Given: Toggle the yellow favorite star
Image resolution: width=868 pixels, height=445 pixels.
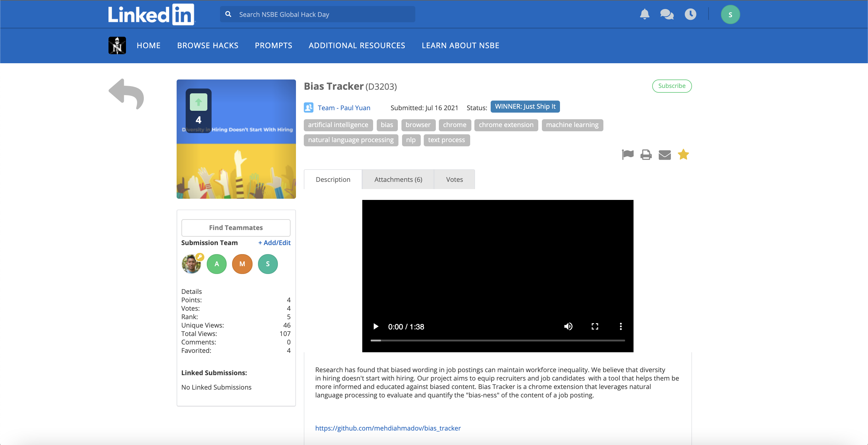Looking at the screenshot, I should 683,154.
